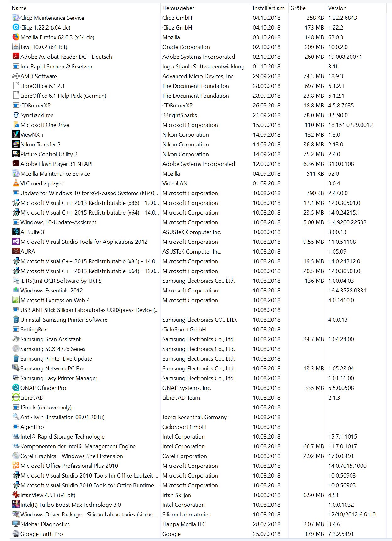Click the Visual Studio Tools for Applications 2012 icon
Viewport: 392px width, 541px height.
16,242
